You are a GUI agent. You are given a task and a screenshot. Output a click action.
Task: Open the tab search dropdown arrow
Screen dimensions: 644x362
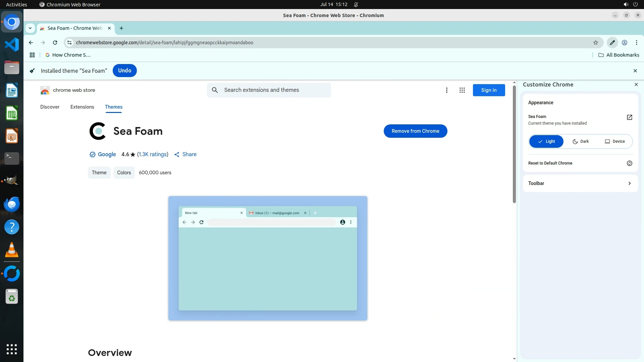pos(30,28)
